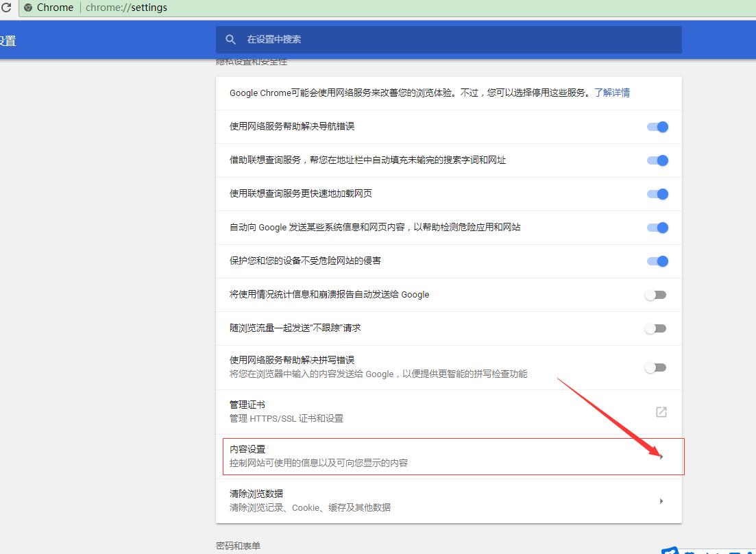The height and width of the screenshot is (554, 756).
Task: Open 内容设置 row label
Action: tap(247, 449)
